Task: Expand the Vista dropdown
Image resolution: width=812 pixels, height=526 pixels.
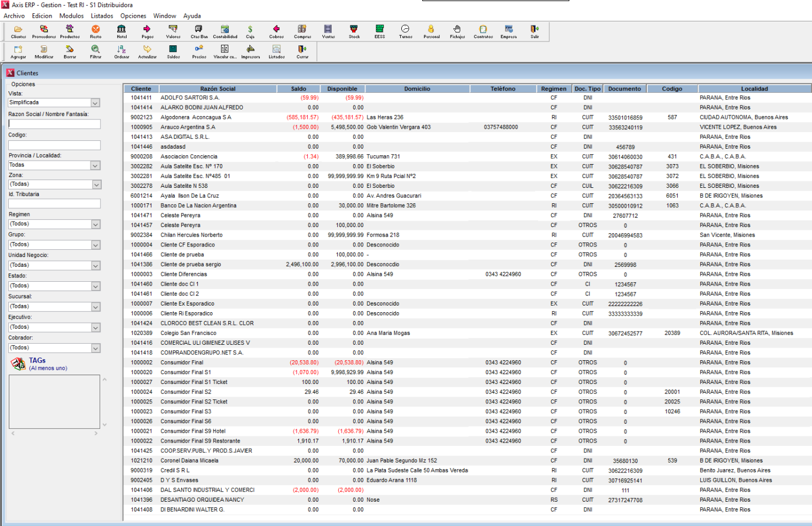Action: pyautogui.click(x=95, y=103)
